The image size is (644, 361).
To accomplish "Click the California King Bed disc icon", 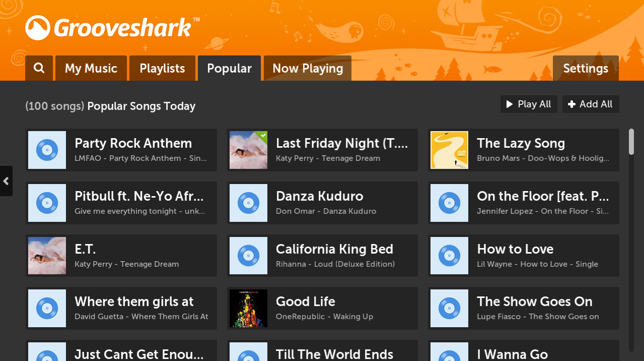I will pyautogui.click(x=248, y=256).
